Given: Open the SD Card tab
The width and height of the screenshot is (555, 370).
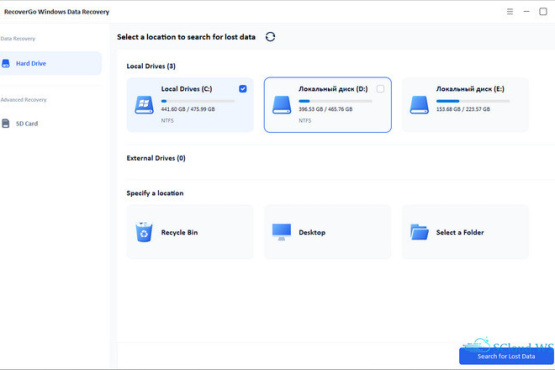Looking at the screenshot, I should (x=51, y=124).
